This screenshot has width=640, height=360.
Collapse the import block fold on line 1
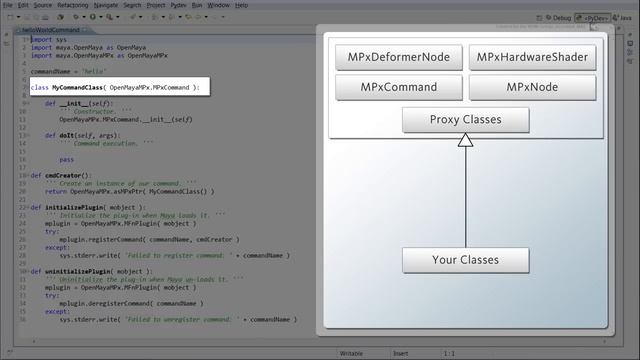tap(27, 40)
